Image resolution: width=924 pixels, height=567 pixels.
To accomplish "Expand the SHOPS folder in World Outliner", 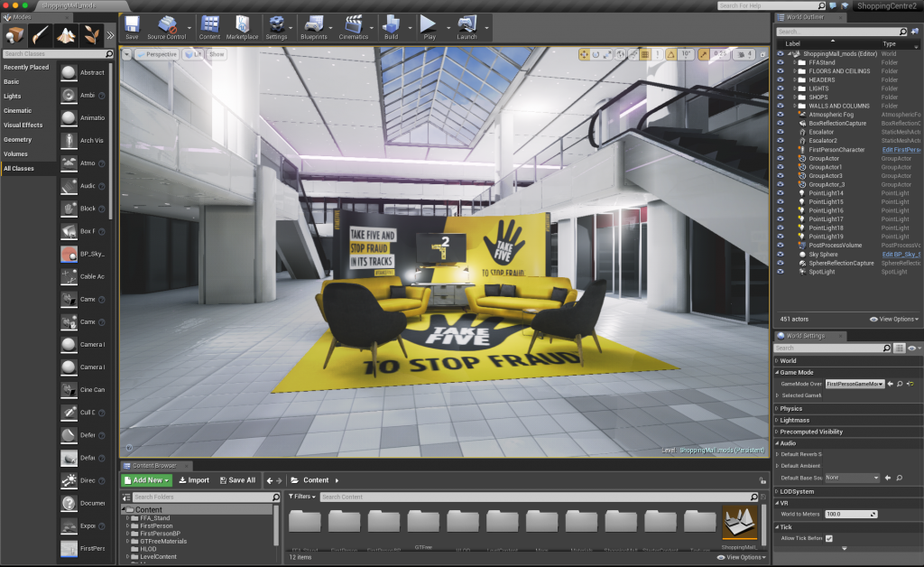I will coord(794,97).
